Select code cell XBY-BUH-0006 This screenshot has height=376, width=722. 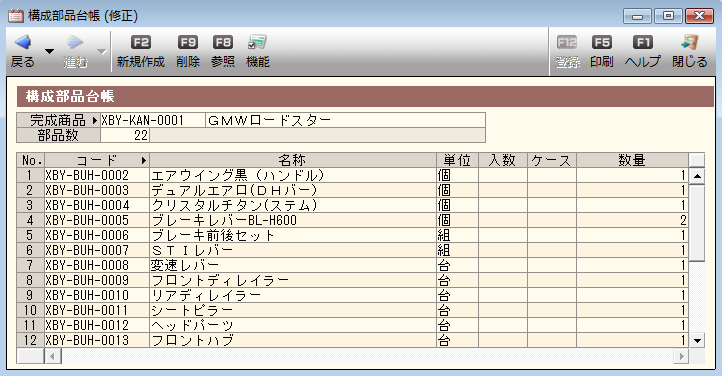pyautogui.click(x=97, y=235)
